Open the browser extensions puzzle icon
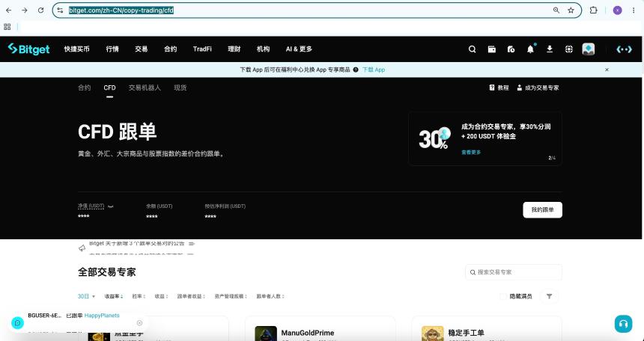Screen dimensions: 644x341 pyautogui.click(x=594, y=10)
